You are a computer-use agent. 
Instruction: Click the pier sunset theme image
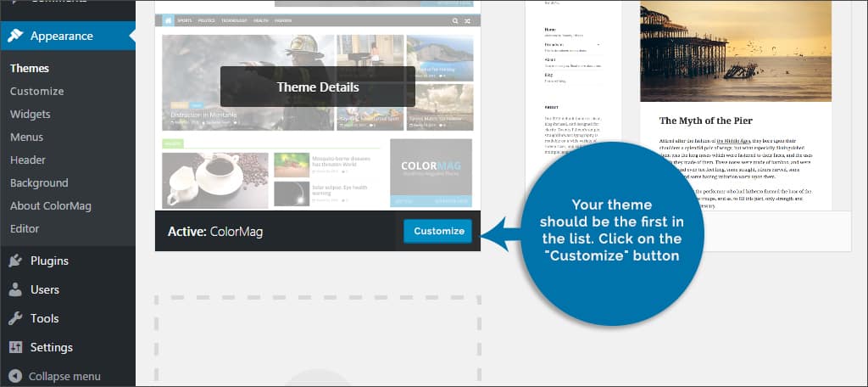pos(736,51)
